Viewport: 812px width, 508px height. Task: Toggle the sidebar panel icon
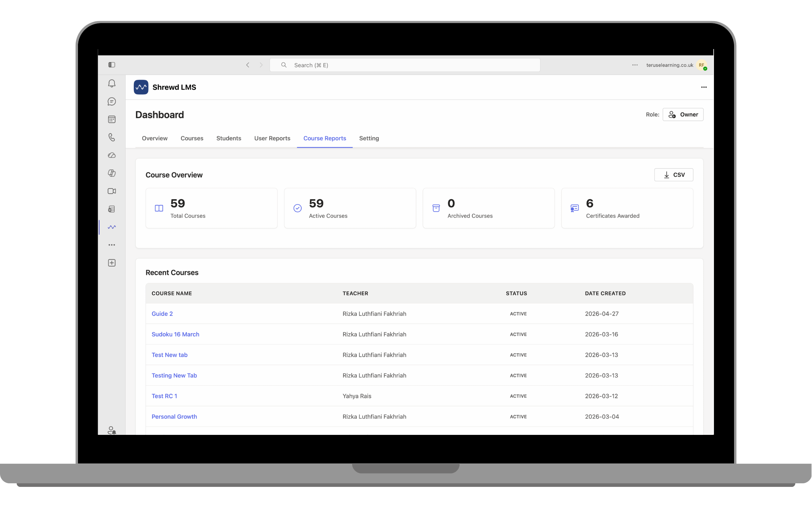pyautogui.click(x=112, y=65)
